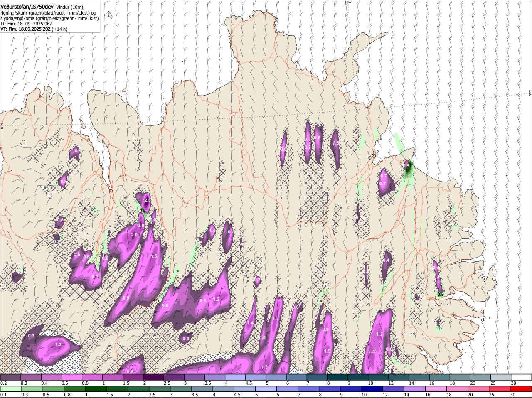Select lower legend pink swatch between 16 and 18
The image size is (532, 398).
[x=435, y=389]
